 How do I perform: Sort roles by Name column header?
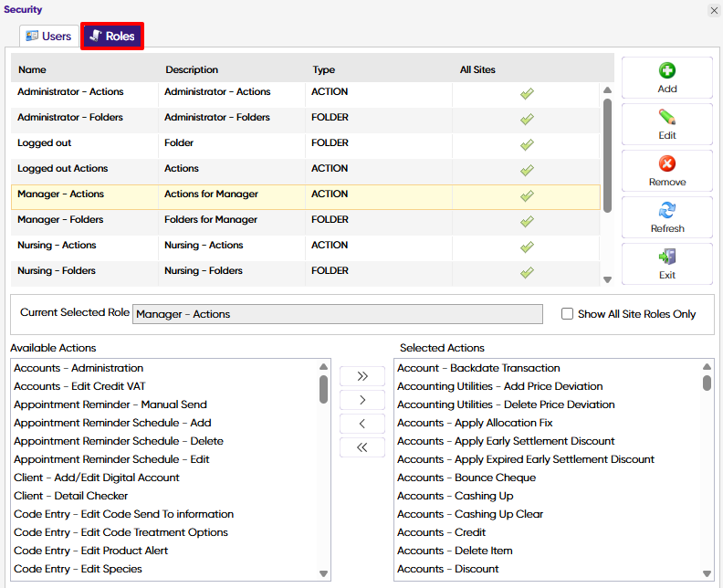pos(32,69)
